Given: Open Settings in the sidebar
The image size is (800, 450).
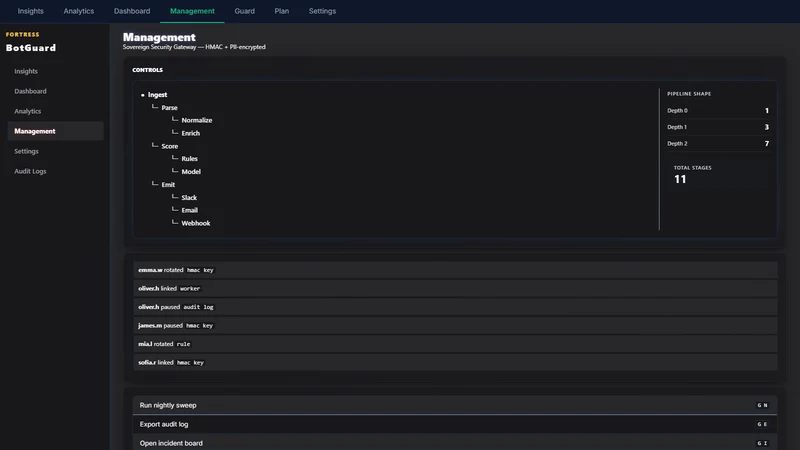Looking at the screenshot, I should (55, 152).
